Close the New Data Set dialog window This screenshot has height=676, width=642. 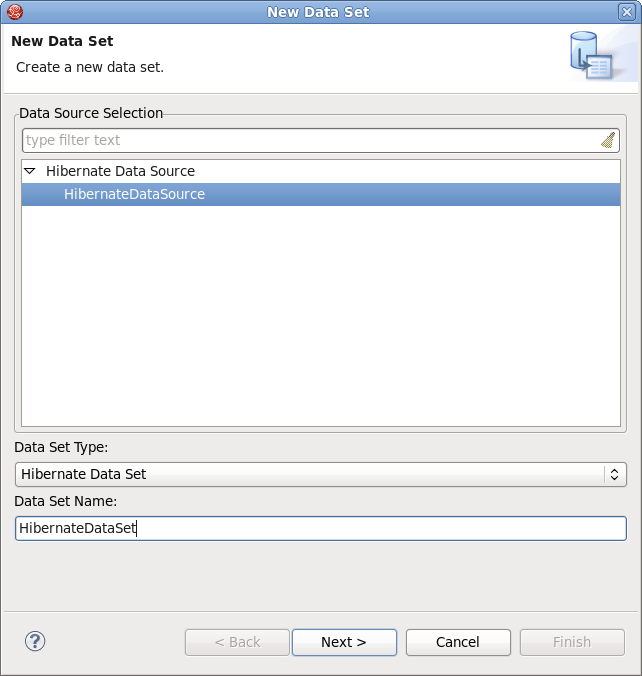pyautogui.click(x=627, y=12)
